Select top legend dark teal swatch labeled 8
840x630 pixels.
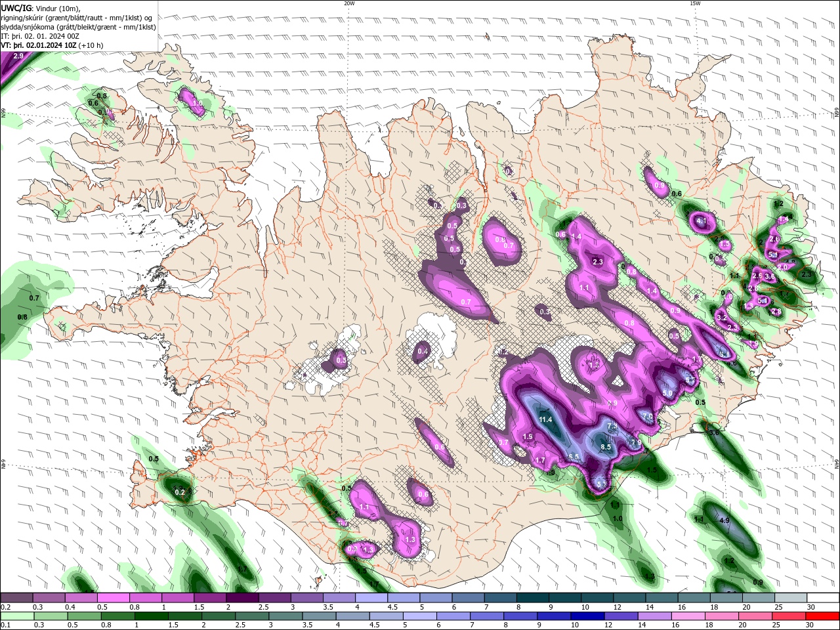click(x=533, y=598)
